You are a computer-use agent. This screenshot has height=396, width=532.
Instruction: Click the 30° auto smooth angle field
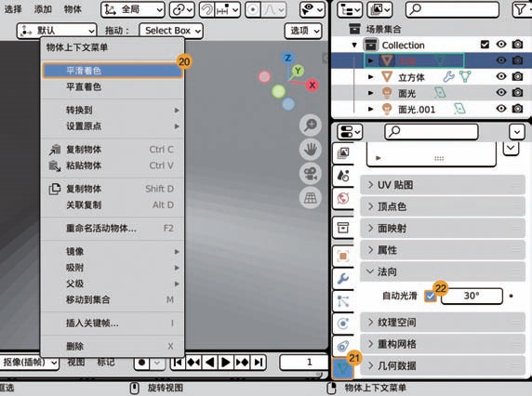(472, 296)
